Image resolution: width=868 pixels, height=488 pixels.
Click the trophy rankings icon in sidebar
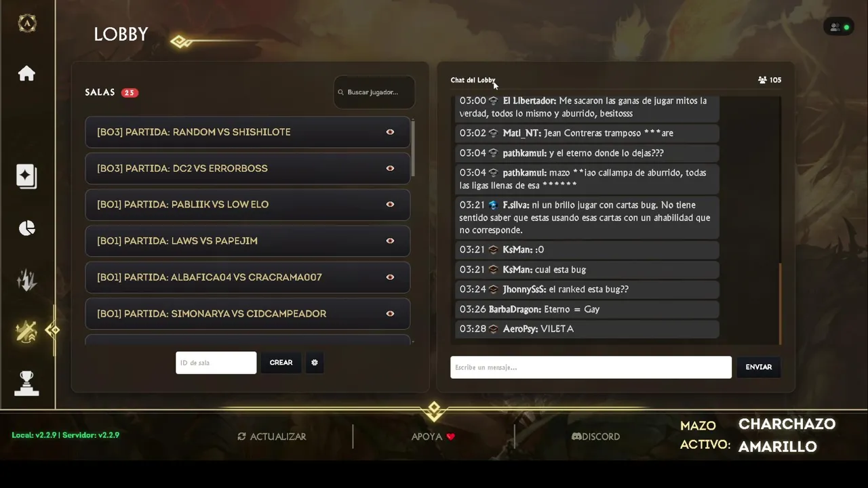click(26, 383)
